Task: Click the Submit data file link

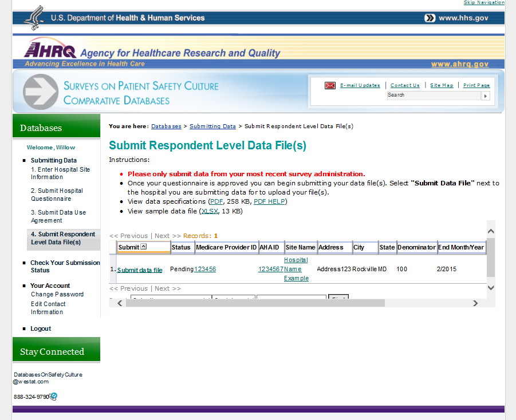Action: [140, 270]
